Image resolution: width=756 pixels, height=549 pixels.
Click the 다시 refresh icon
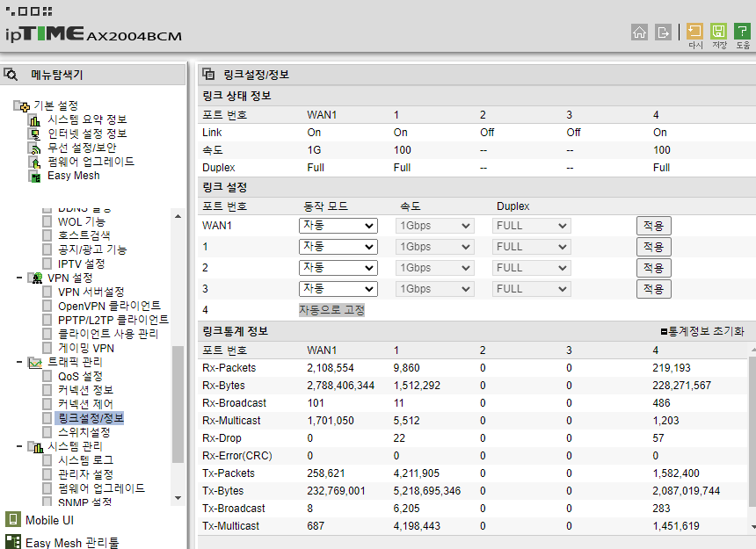pyautogui.click(x=694, y=32)
